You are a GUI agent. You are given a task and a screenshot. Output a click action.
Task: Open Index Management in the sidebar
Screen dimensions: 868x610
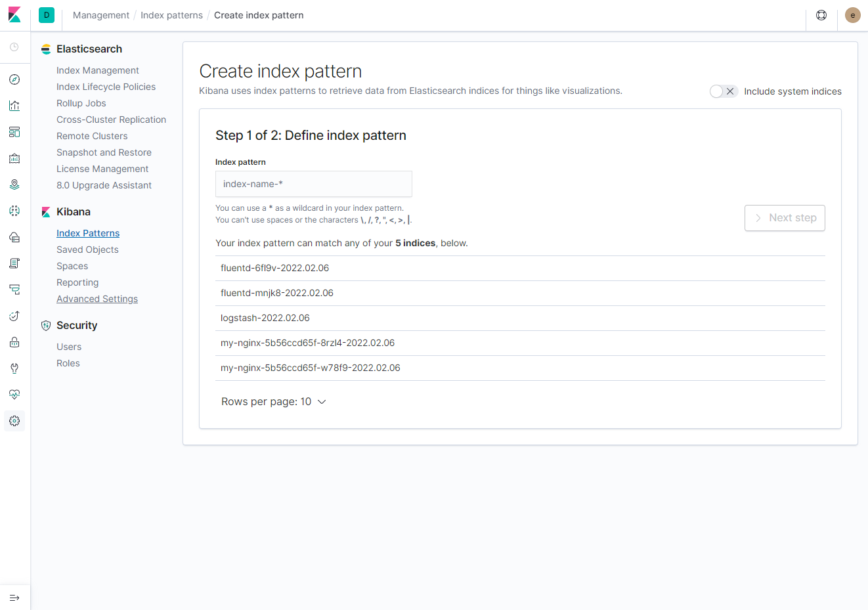click(98, 70)
